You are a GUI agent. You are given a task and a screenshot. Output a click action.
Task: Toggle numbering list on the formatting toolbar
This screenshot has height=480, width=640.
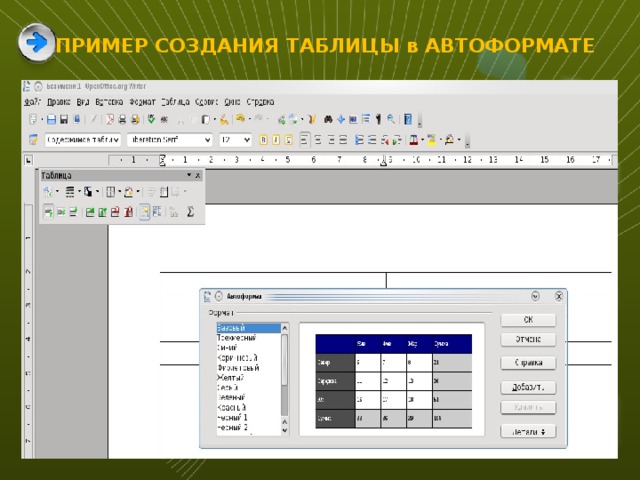pos(359,140)
